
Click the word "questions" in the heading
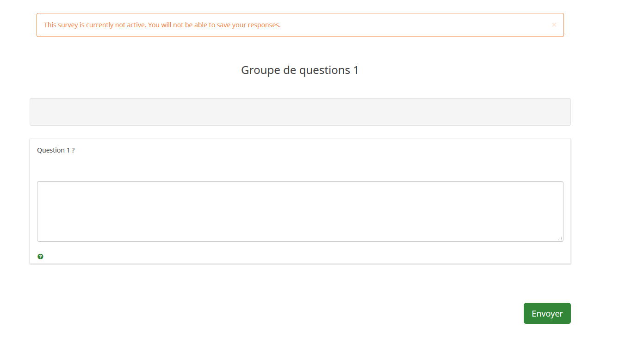pyautogui.click(x=325, y=70)
